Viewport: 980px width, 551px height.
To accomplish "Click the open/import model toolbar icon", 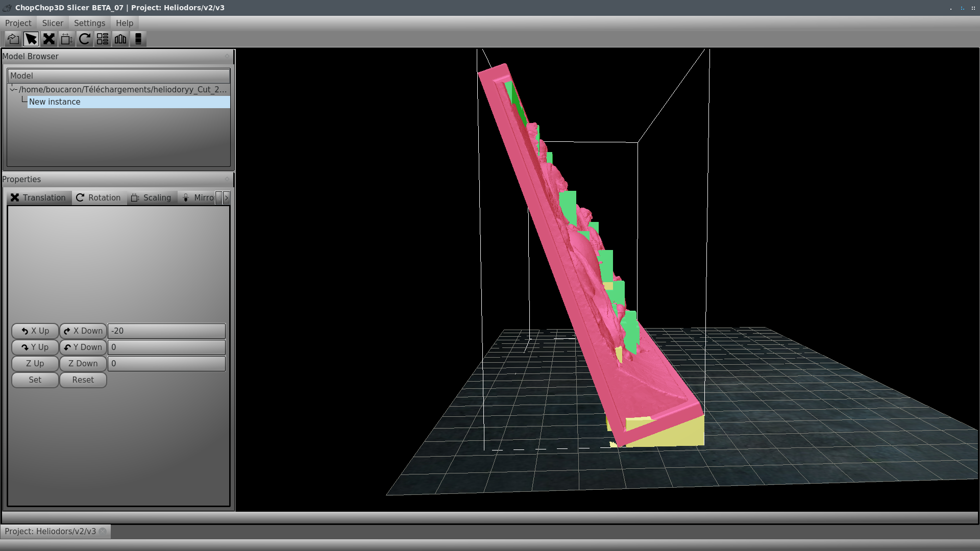I will (13, 39).
